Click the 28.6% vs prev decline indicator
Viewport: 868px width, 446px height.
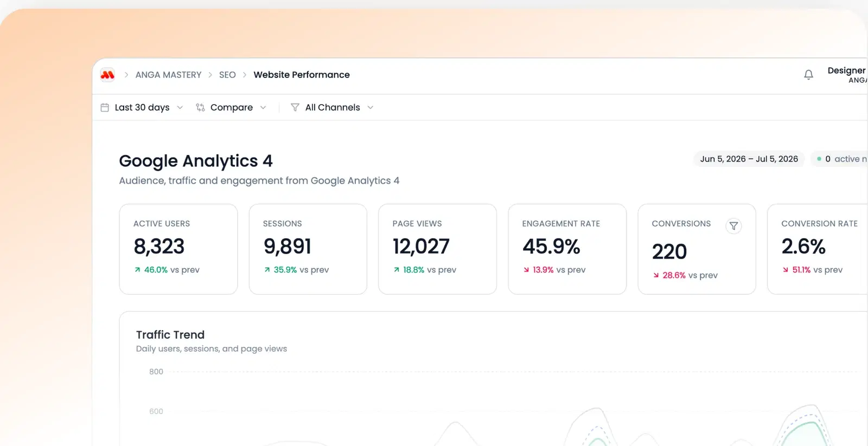click(685, 275)
